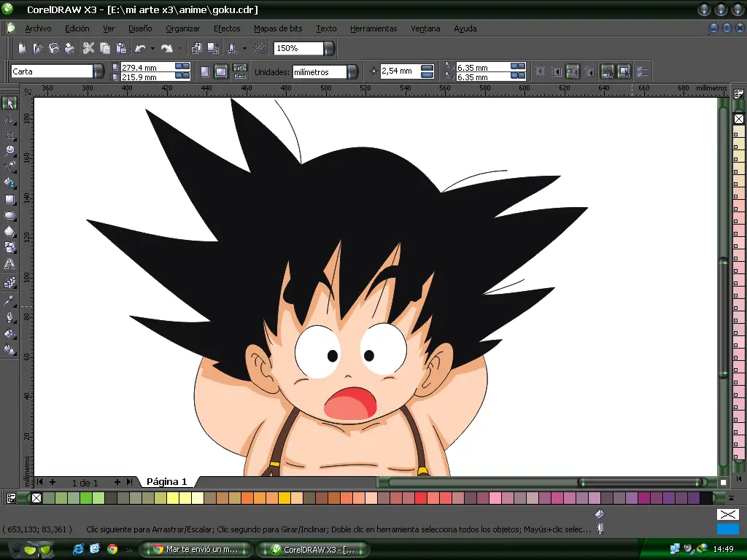Select the Zoom magnifier tool

tap(9, 152)
